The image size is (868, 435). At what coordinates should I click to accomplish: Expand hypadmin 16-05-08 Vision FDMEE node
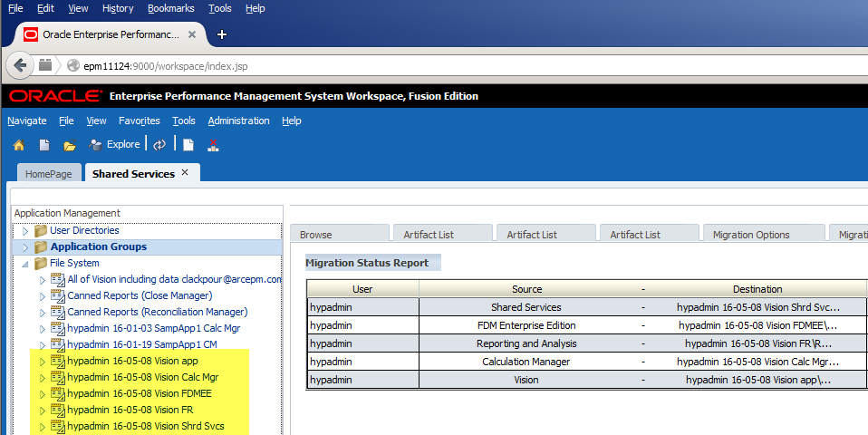(x=42, y=394)
